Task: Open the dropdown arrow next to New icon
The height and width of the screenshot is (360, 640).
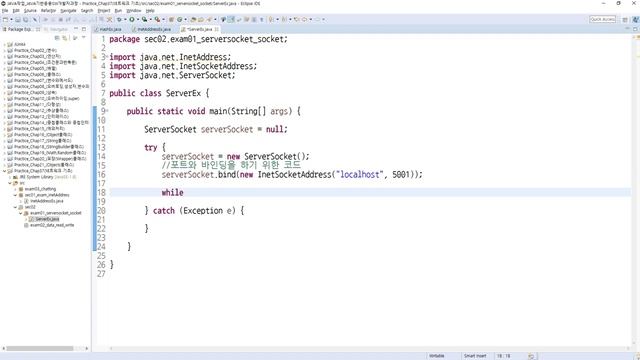Action: 11,19
